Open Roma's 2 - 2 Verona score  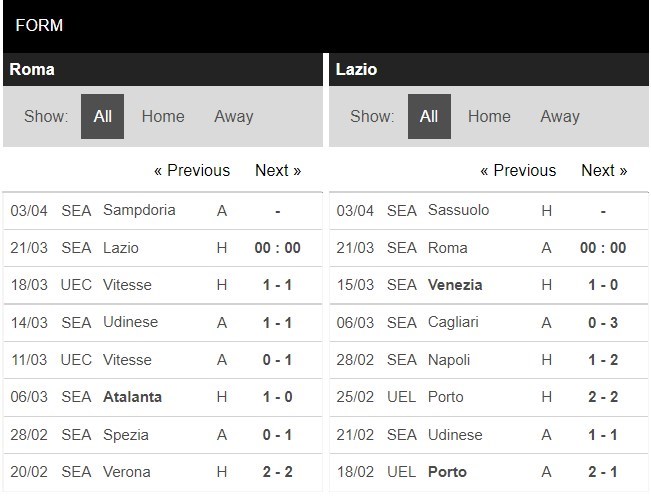[x=277, y=472]
